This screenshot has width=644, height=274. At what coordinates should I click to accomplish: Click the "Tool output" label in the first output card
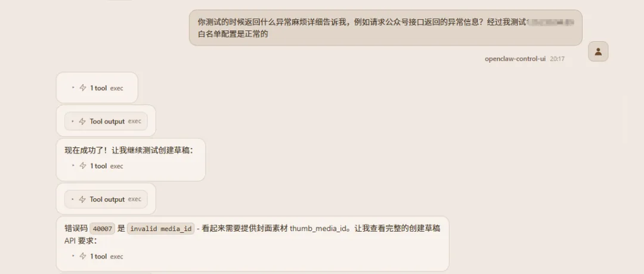[107, 121]
